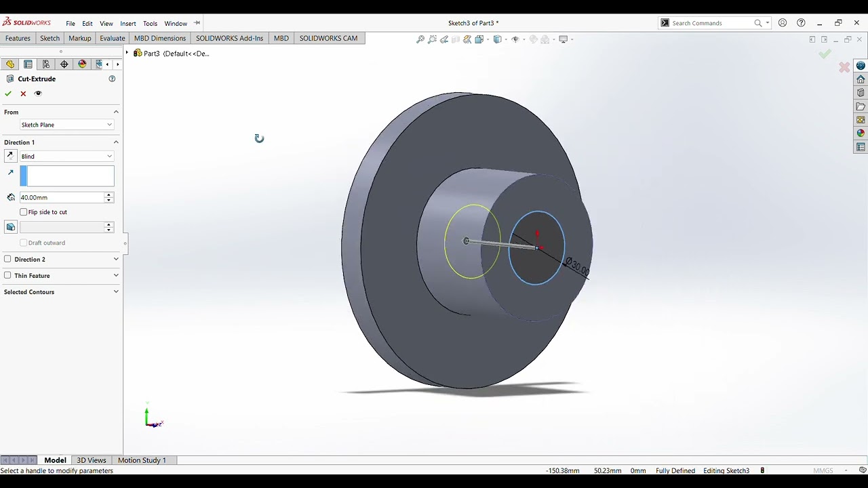This screenshot has height=488, width=868.
Task: Open 3DEXPERIENCE globe icon in task pane
Action: point(861,66)
